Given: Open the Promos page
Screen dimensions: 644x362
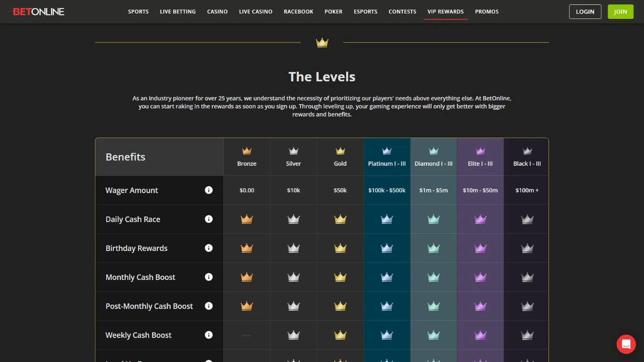Looking at the screenshot, I should 487,12.
